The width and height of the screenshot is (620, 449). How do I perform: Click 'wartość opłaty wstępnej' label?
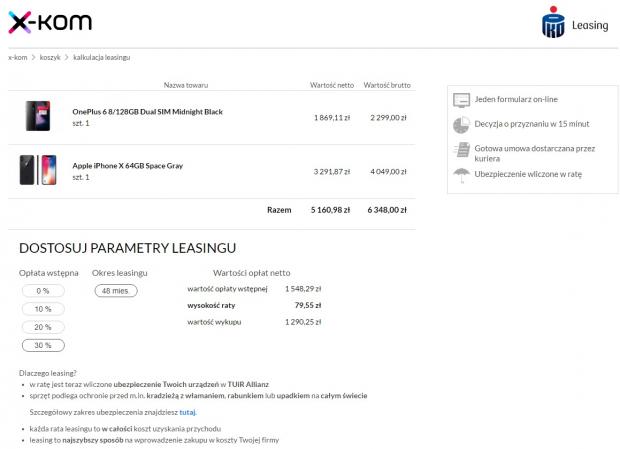[x=227, y=289]
